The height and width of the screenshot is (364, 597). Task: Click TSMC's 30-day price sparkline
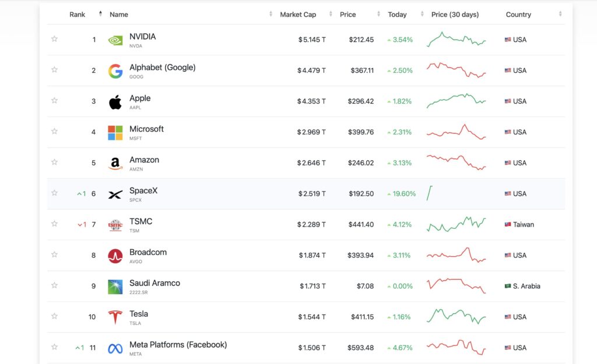(456, 224)
